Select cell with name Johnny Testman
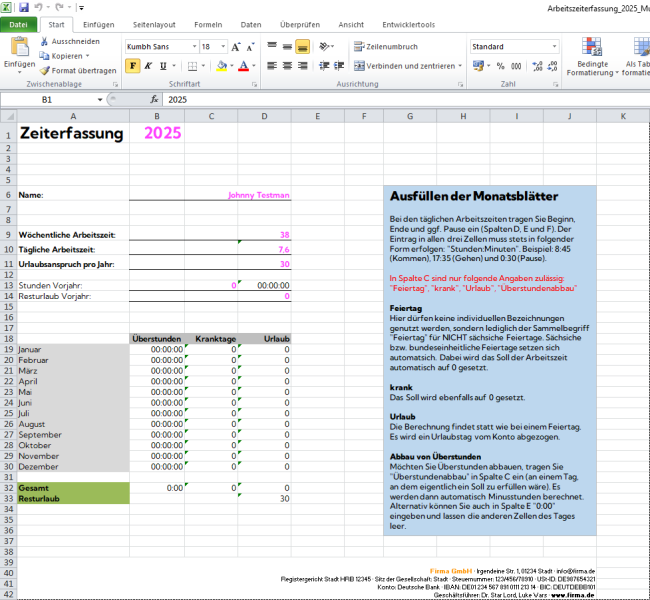Image resolution: width=650 pixels, height=600 pixels. pos(210,195)
